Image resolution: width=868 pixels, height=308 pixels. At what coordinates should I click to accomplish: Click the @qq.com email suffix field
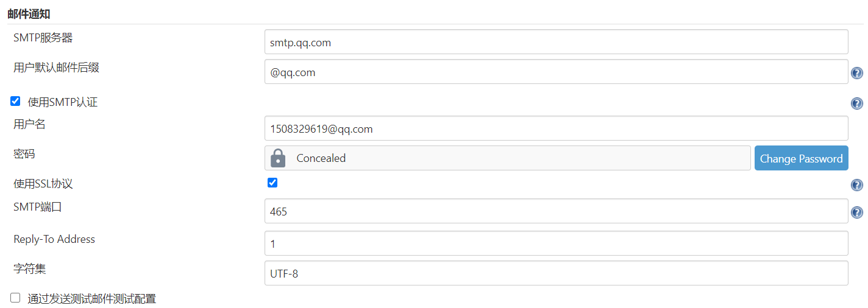click(x=556, y=72)
